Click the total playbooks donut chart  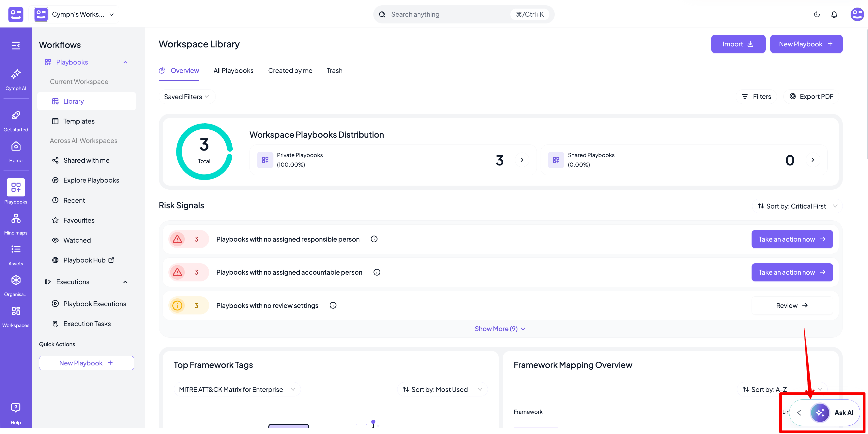coord(204,152)
